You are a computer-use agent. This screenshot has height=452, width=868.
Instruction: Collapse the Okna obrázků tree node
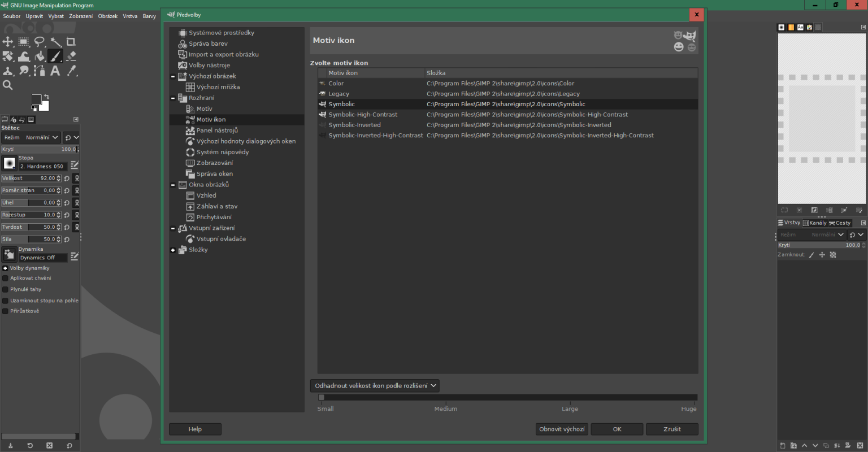coord(173,185)
